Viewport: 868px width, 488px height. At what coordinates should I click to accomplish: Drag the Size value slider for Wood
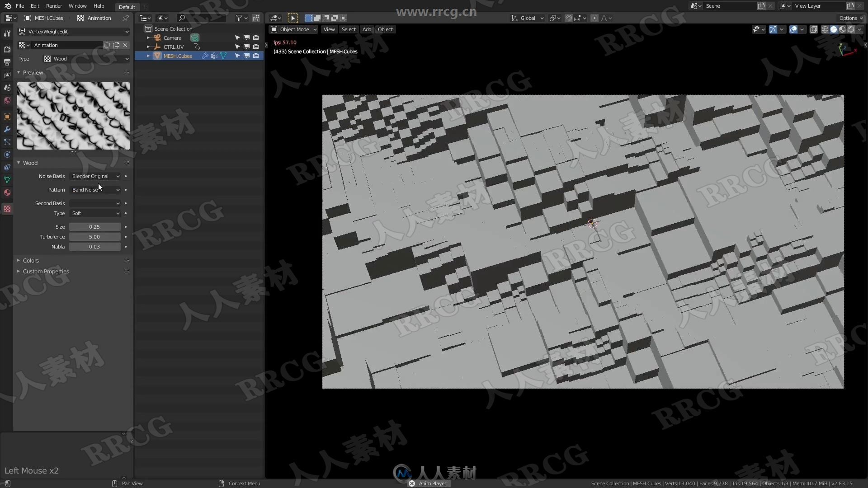click(94, 226)
